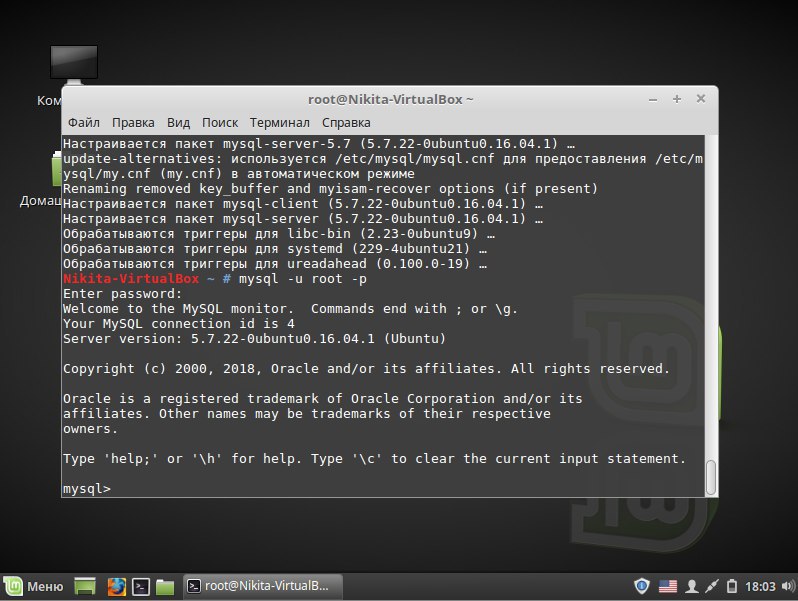
Task: Open the sound volume tray icon
Action: coord(788,586)
